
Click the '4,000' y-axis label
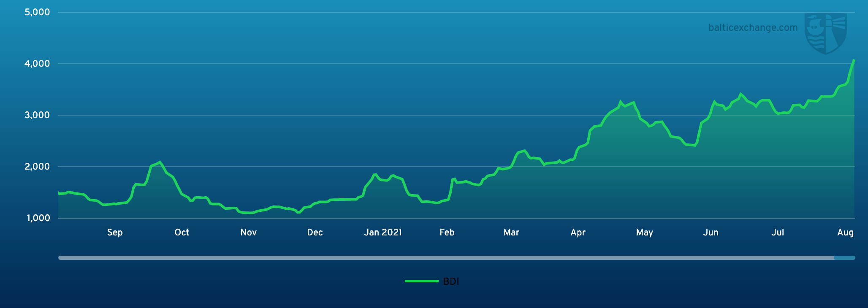pyautogui.click(x=37, y=64)
